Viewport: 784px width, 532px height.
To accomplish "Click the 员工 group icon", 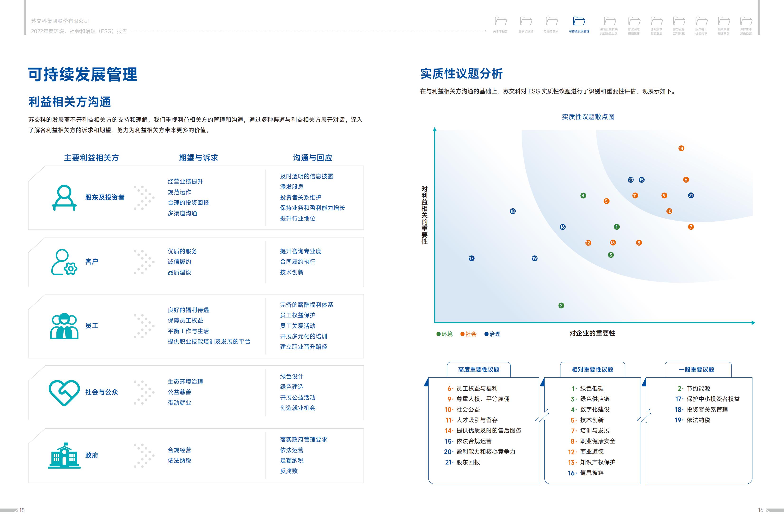I will pos(64,326).
